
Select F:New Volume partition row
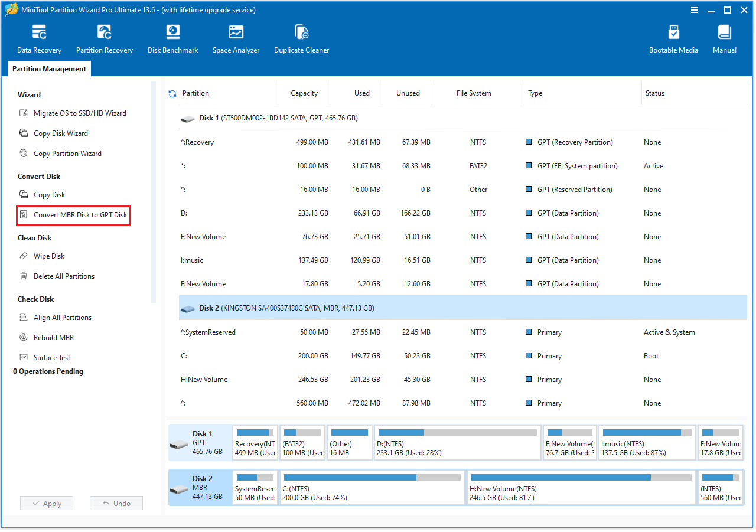click(x=462, y=284)
